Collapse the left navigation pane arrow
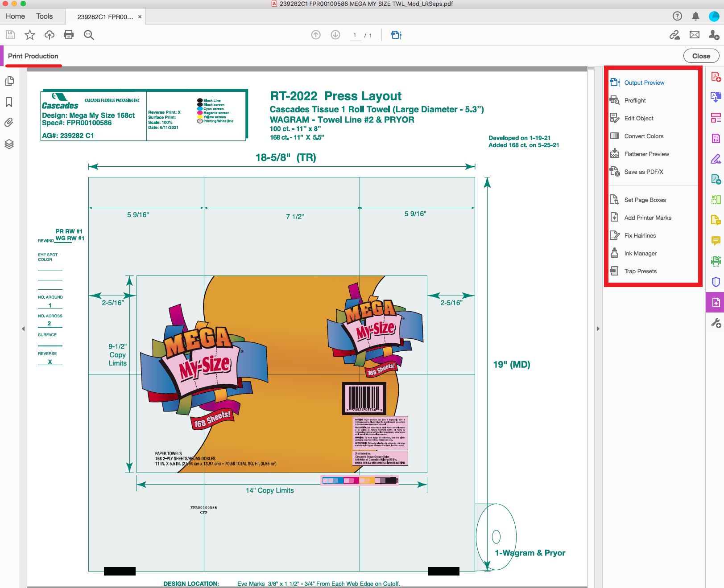The width and height of the screenshot is (724, 588). point(23,329)
